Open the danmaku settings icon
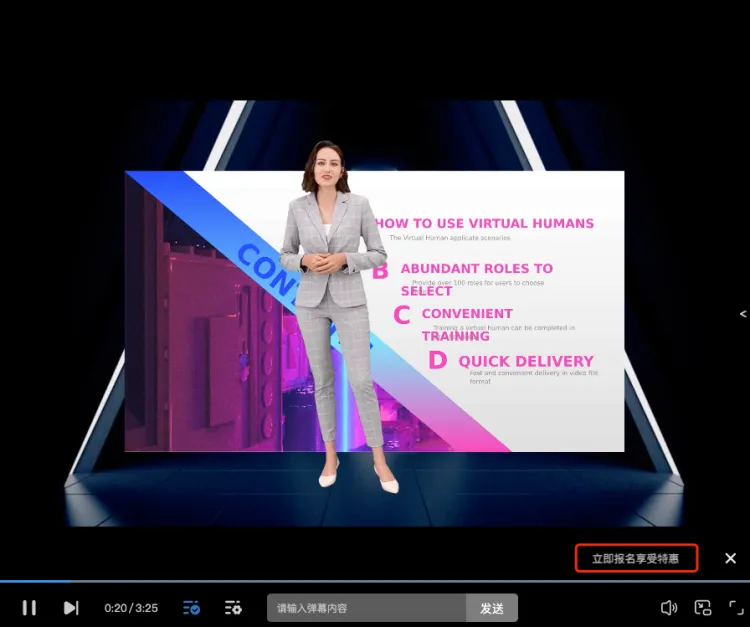The image size is (750, 627). [x=233, y=607]
